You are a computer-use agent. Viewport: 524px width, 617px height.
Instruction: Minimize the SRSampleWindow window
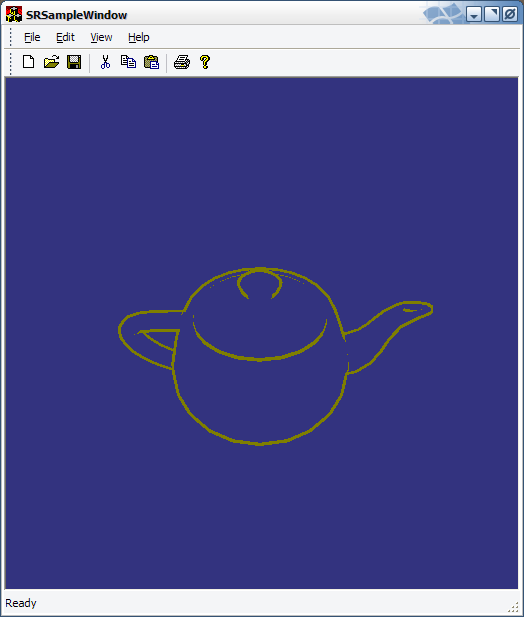(x=474, y=15)
